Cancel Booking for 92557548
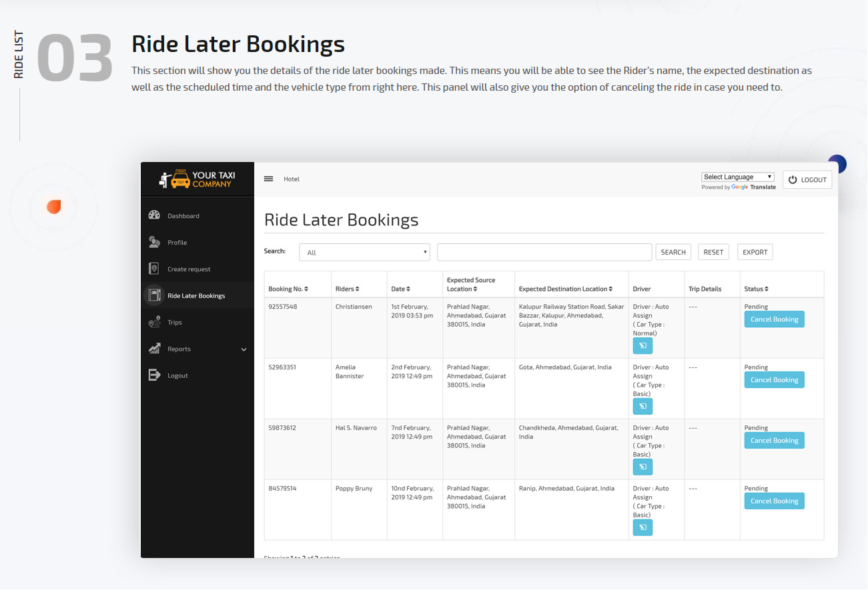The height and width of the screenshot is (590, 868). point(775,319)
